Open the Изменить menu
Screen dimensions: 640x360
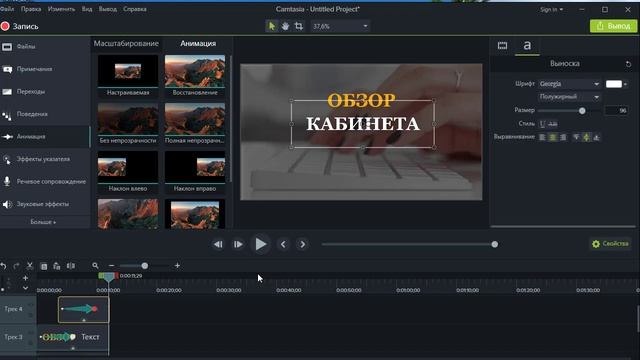tap(61, 9)
